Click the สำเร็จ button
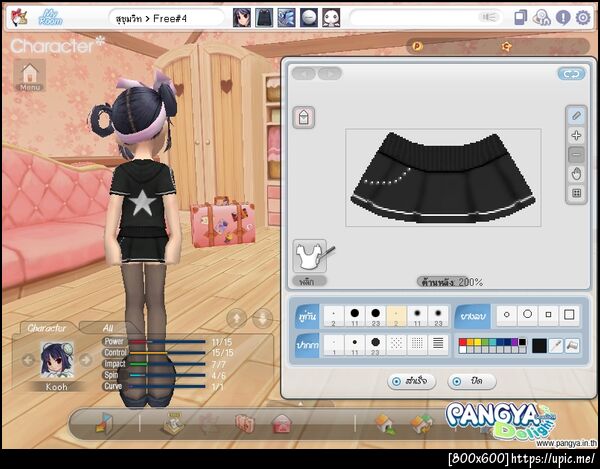The image size is (600, 469). coord(412,381)
